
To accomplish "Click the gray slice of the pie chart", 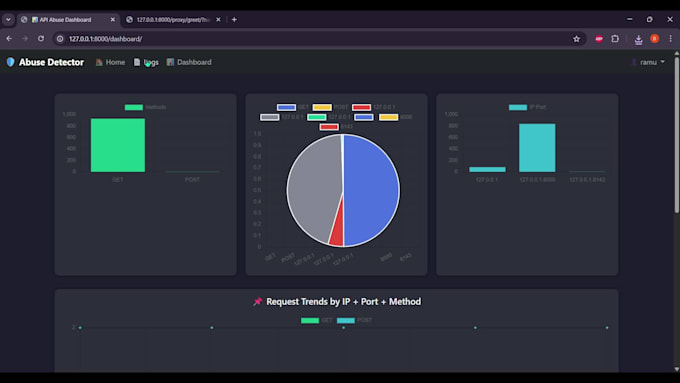I will 314,187.
